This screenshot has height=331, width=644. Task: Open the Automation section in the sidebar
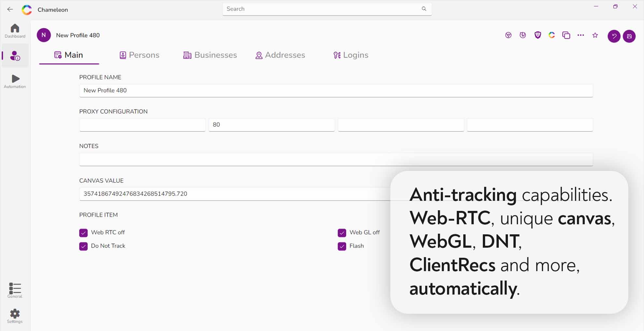tap(15, 81)
